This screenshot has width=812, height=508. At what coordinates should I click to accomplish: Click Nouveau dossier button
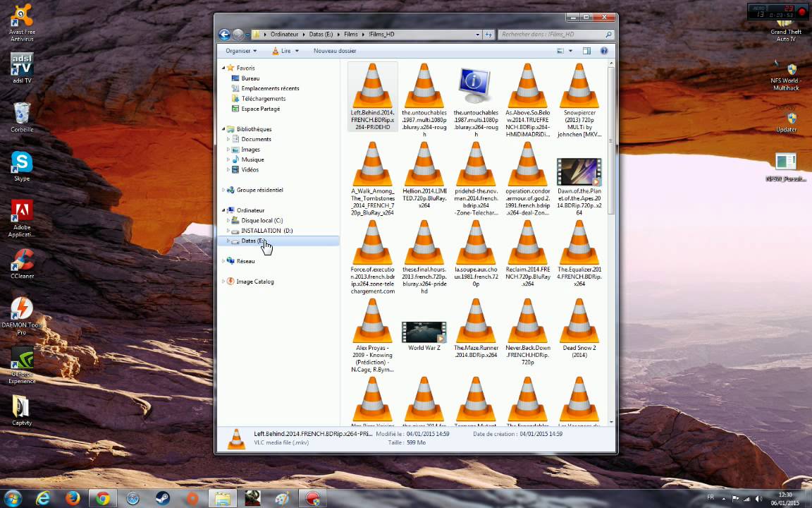(x=335, y=51)
